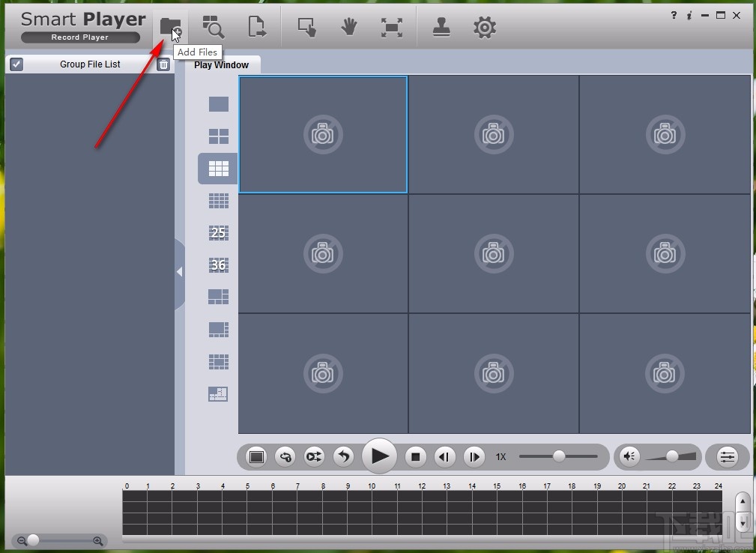Choose the 36 window layout
Screen dimensions: 756x553
coord(219,265)
